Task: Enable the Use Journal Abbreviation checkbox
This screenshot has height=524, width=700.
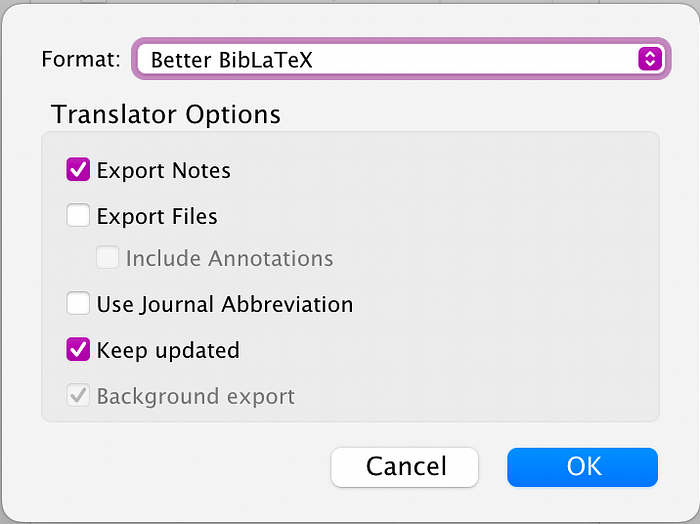Action: coord(78,303)
